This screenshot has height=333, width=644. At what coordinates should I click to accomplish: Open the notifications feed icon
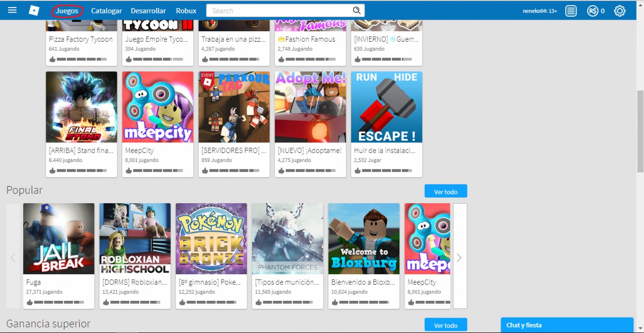[x=571, y=11]
